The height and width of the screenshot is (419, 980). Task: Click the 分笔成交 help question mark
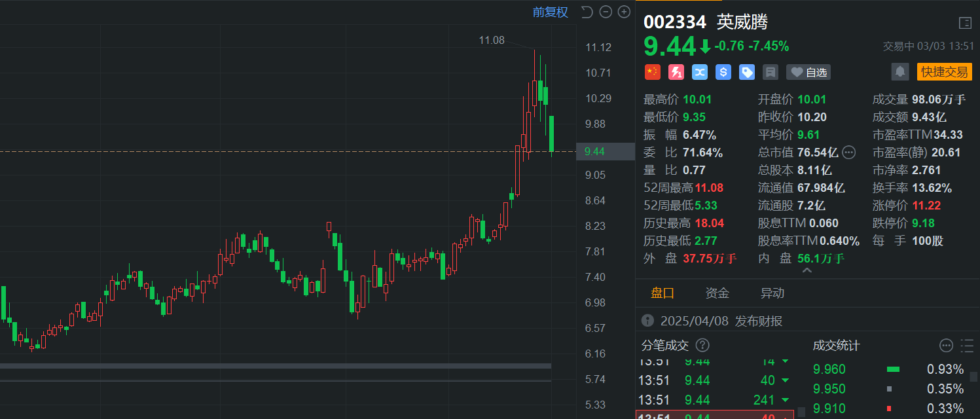702,345
